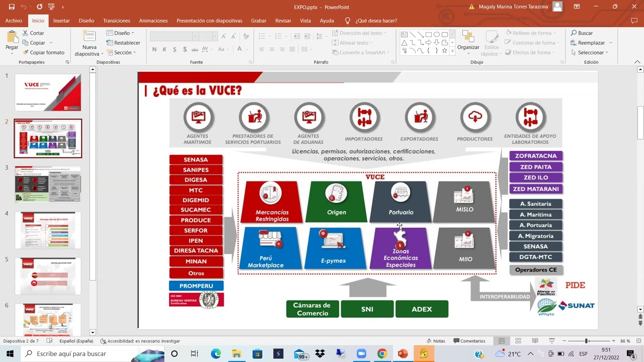The image size is (644, 362).
Task: Click the user account picture icon
Action: click(557, 7)
